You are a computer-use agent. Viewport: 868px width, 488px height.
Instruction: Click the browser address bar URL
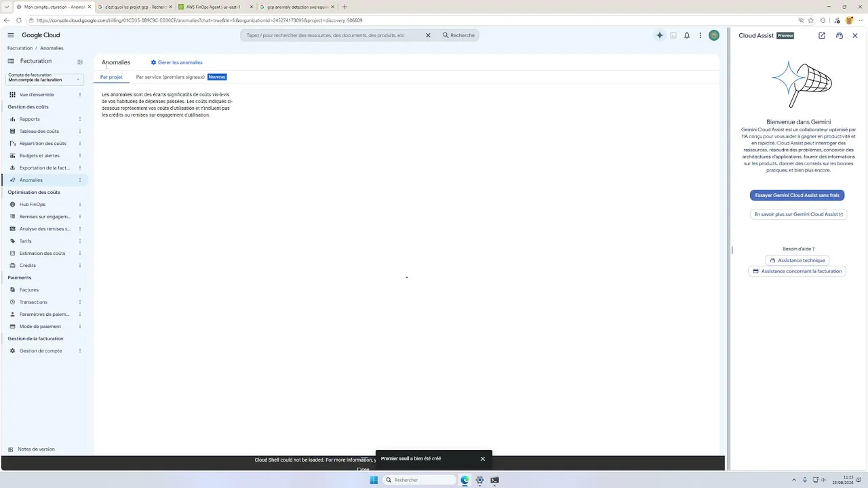199,20
